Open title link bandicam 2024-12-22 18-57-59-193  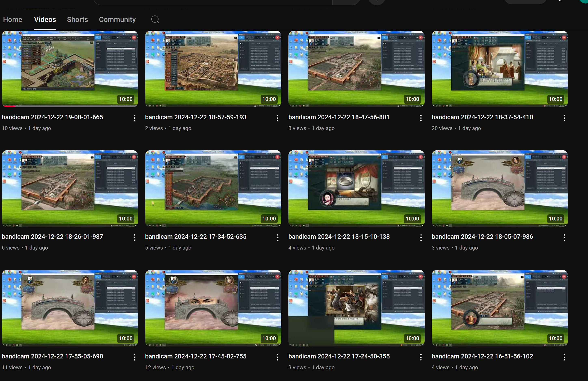click(196, 117)
